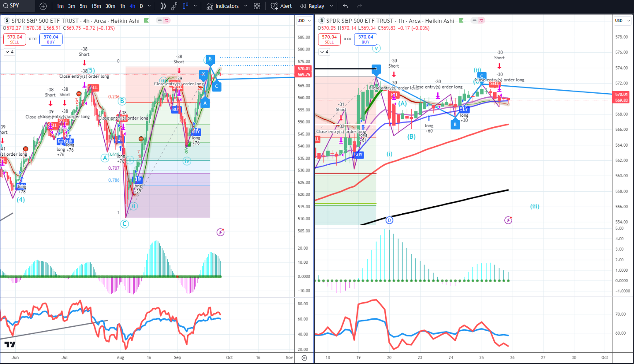
Task: Click the Sep date label on the 4h time axis
Action: point(178,357)
